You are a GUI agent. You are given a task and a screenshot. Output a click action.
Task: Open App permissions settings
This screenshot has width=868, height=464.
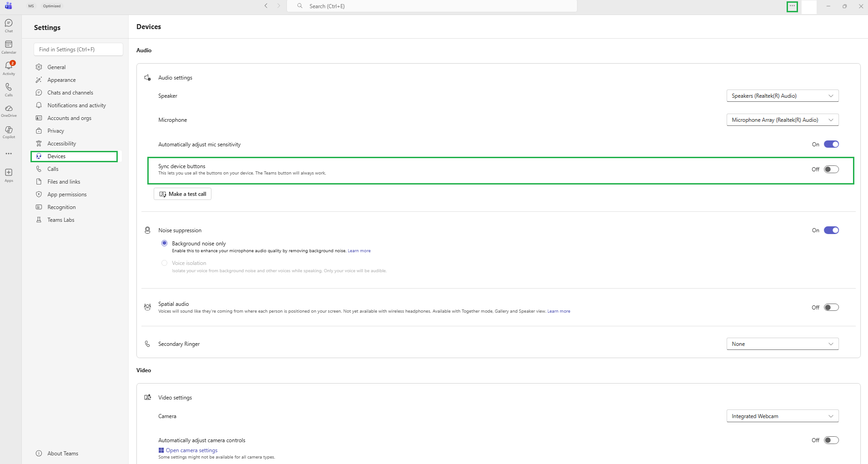pyautogui.click(x=76, y=195)
